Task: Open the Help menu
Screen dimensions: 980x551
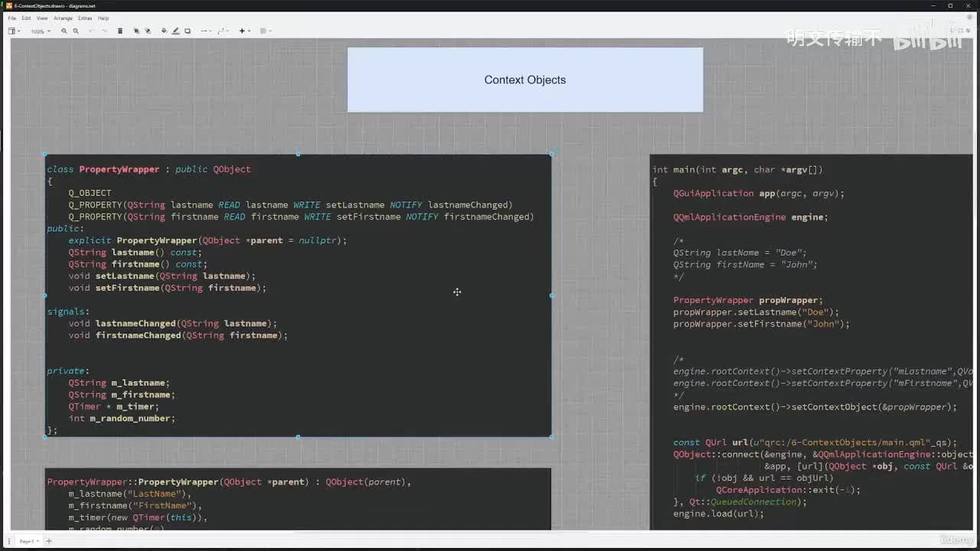Action: pos(103,18)
